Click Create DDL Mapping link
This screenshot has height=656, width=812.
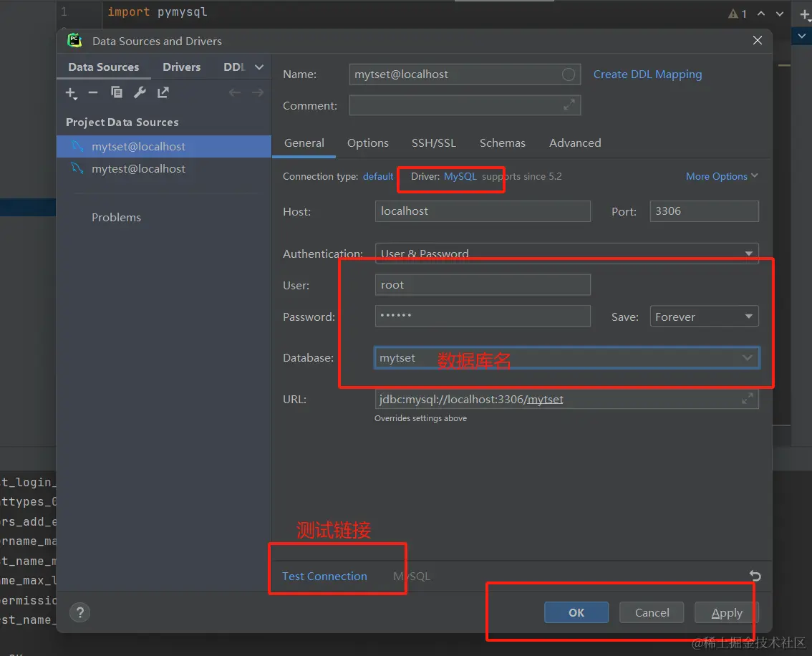point(647,74)
